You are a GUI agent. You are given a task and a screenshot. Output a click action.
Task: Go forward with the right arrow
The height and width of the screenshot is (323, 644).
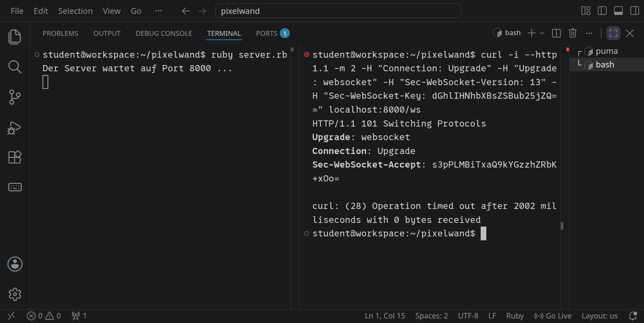pos(202,11)
